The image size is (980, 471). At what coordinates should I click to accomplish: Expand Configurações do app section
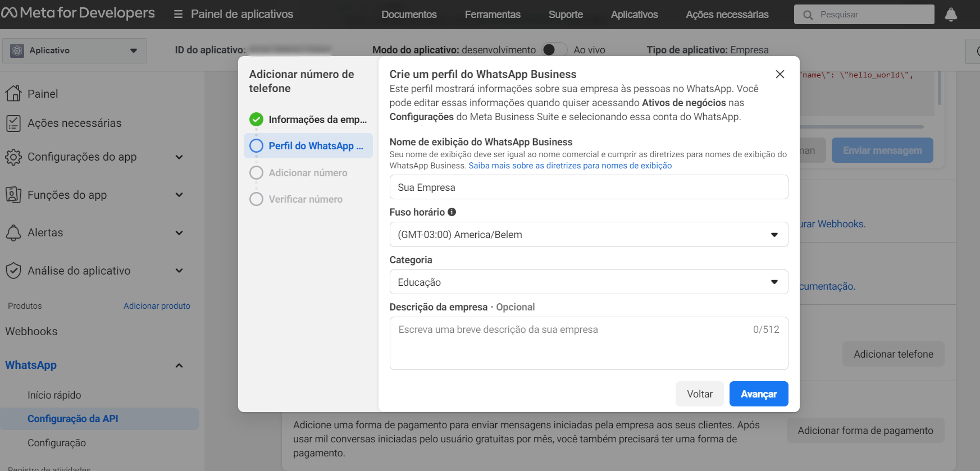click(179, 157)
